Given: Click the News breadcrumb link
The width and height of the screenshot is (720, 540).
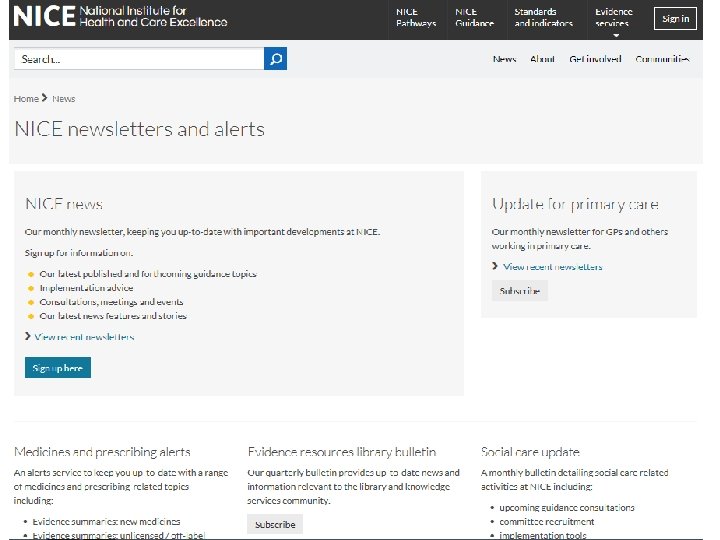Looking at the screenshot, I should pos(64,99).
